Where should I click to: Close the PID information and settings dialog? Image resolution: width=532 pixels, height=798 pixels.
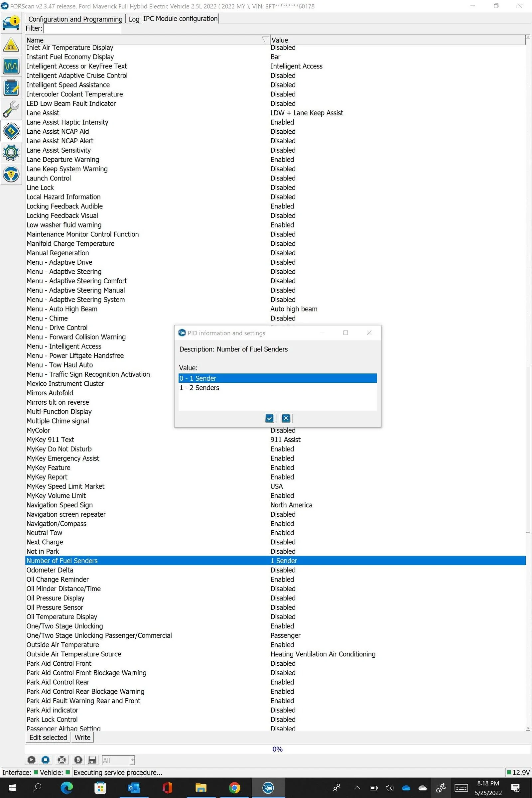[x=369, y=333]
